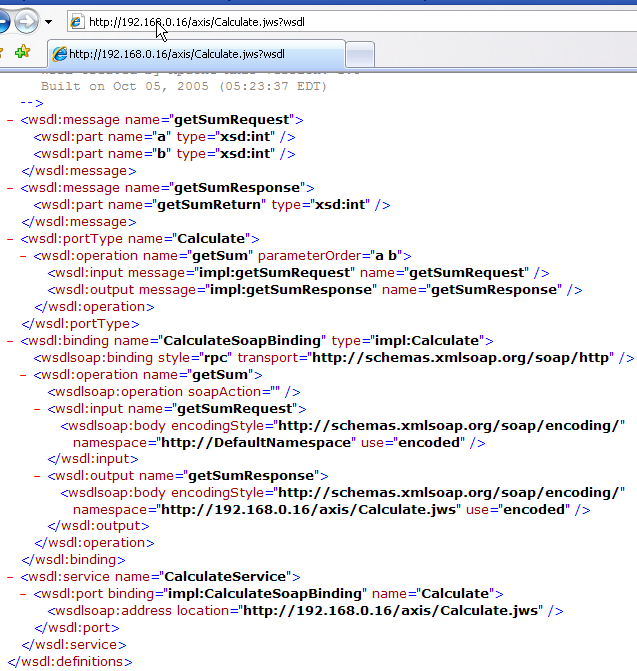The height and width of the screenshot is (671, 637).
Task: Open the recent pages dropdown arrow
Action: click(x=48, y=21)
